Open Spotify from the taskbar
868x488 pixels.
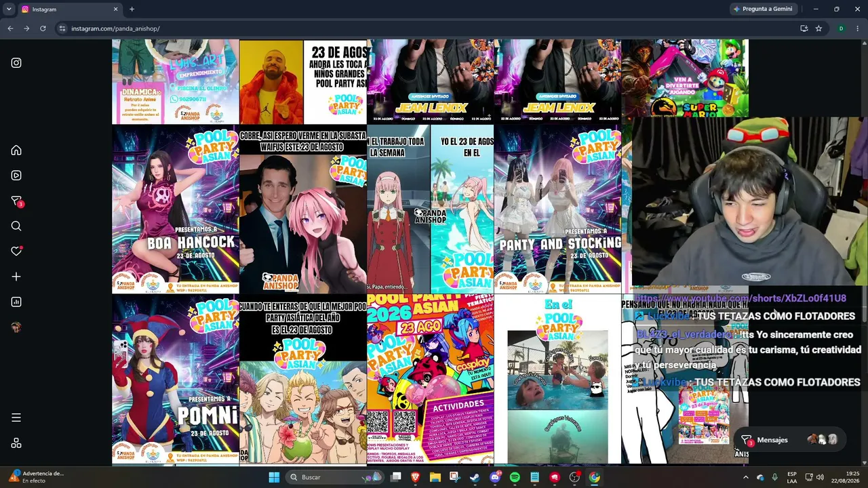pos(515,477)
